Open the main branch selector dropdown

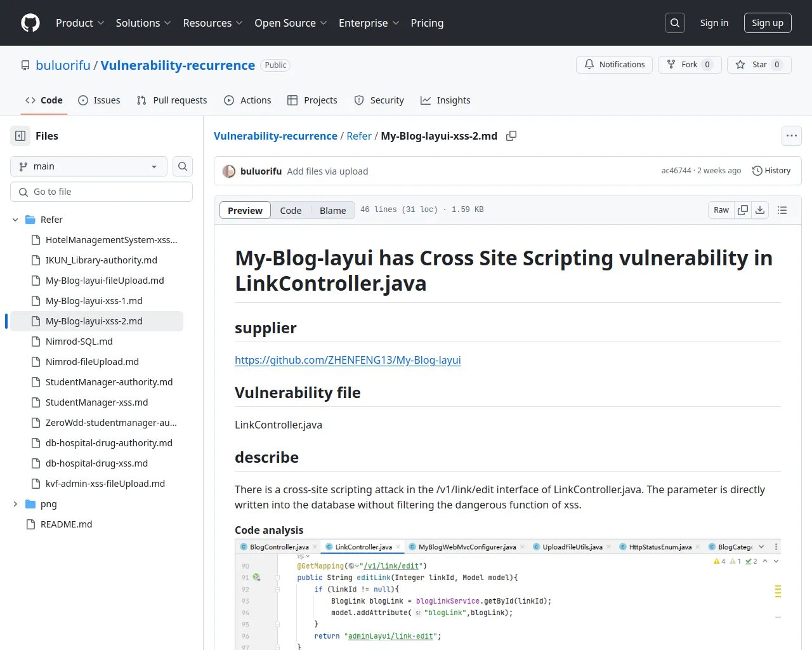(x=89, y=166)
